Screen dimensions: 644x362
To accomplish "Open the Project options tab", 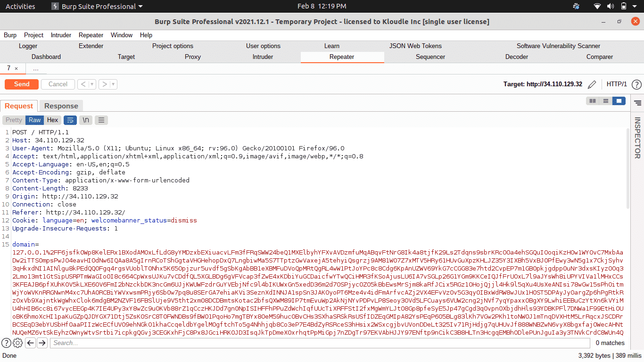I will tap(173, 46).
